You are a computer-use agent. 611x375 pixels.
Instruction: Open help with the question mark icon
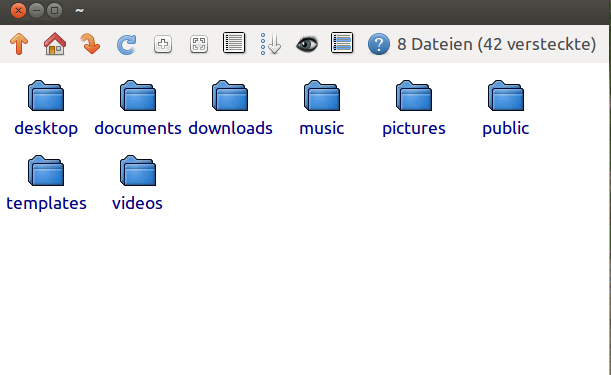tap(379, 44)
